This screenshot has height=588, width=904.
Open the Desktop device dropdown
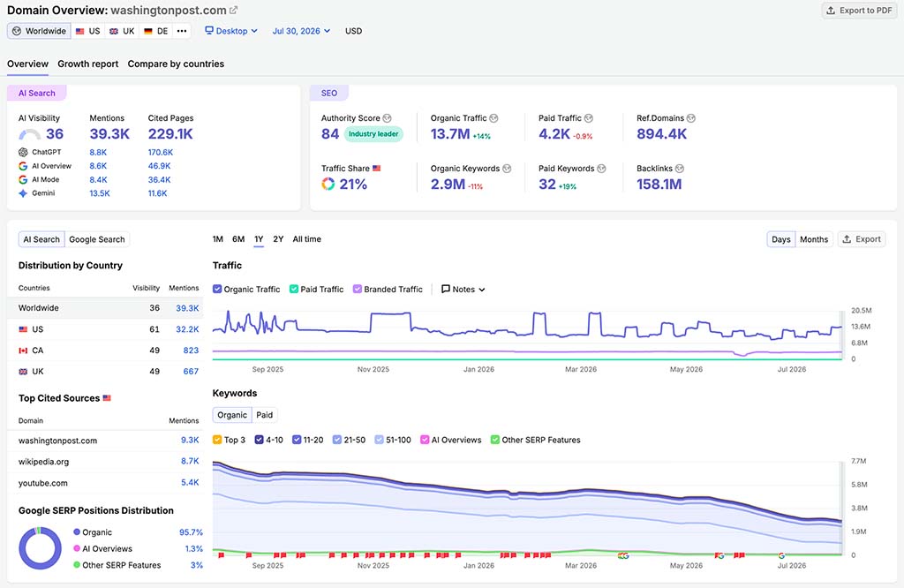point(231,31)
